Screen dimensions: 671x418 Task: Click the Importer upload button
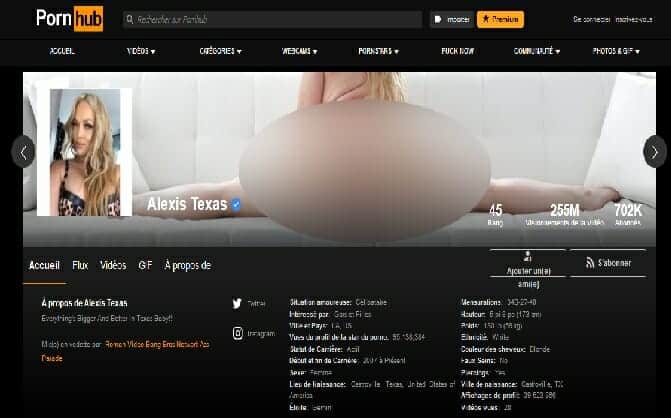[x=451, y=19]
